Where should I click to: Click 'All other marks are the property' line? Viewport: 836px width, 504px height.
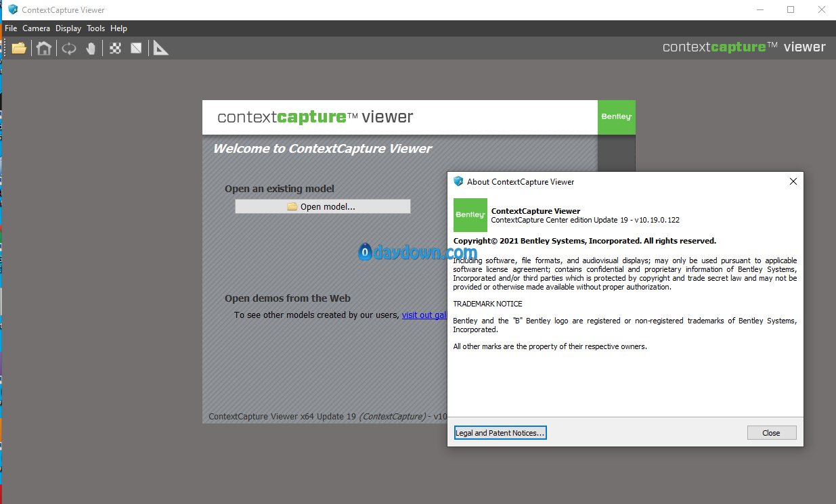pos(550,346)
